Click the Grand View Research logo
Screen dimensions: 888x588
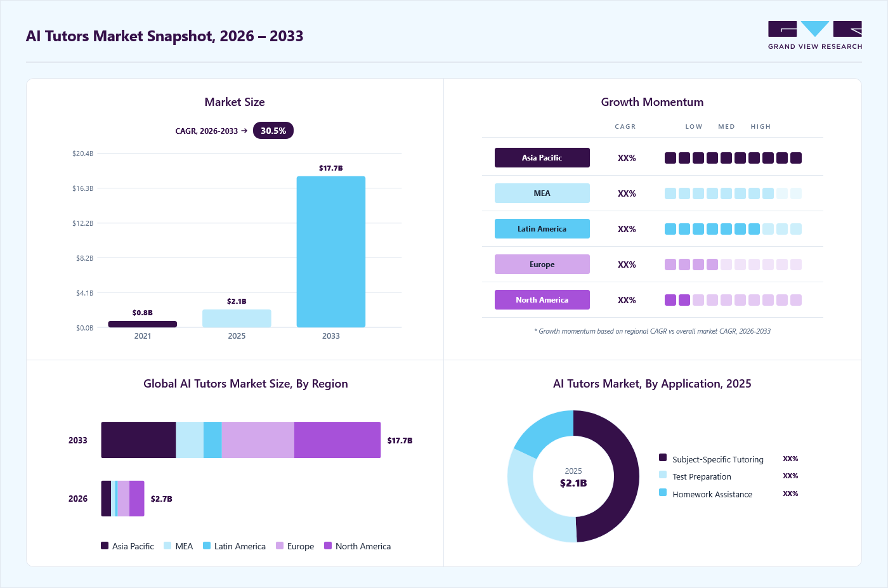[x=815, y=36]
